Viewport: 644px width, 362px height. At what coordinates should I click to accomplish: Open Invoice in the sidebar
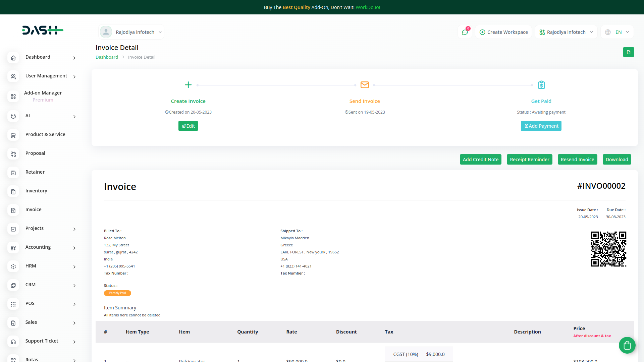pos(33,210)
